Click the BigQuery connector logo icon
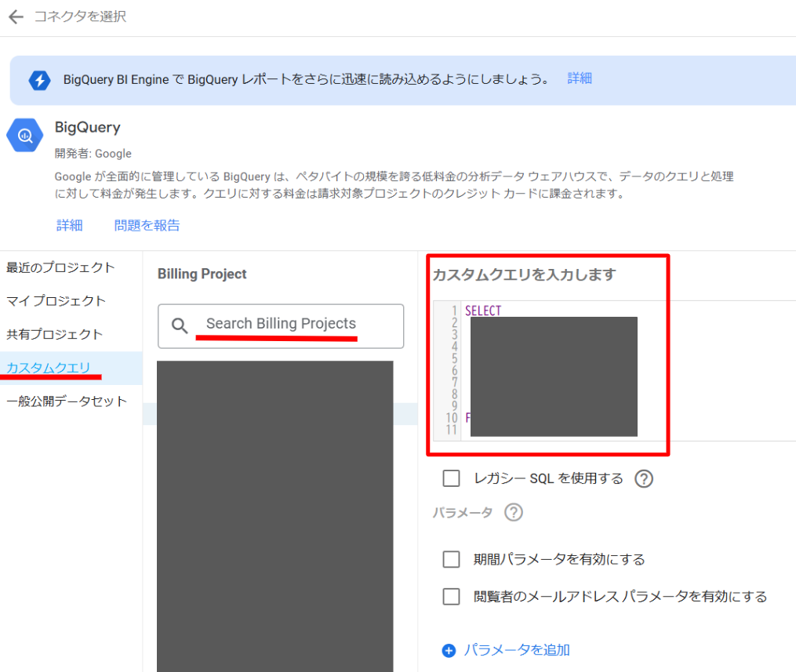 [x=25, y=136]
